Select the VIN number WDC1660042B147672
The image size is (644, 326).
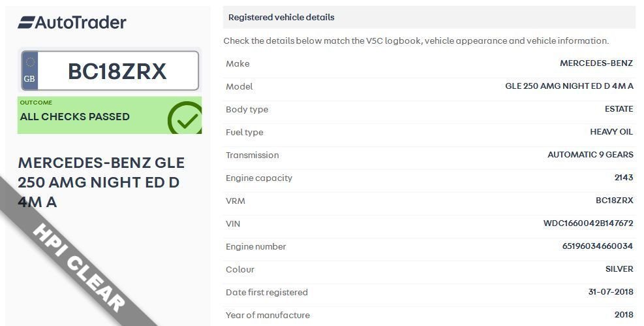[588, 223]
